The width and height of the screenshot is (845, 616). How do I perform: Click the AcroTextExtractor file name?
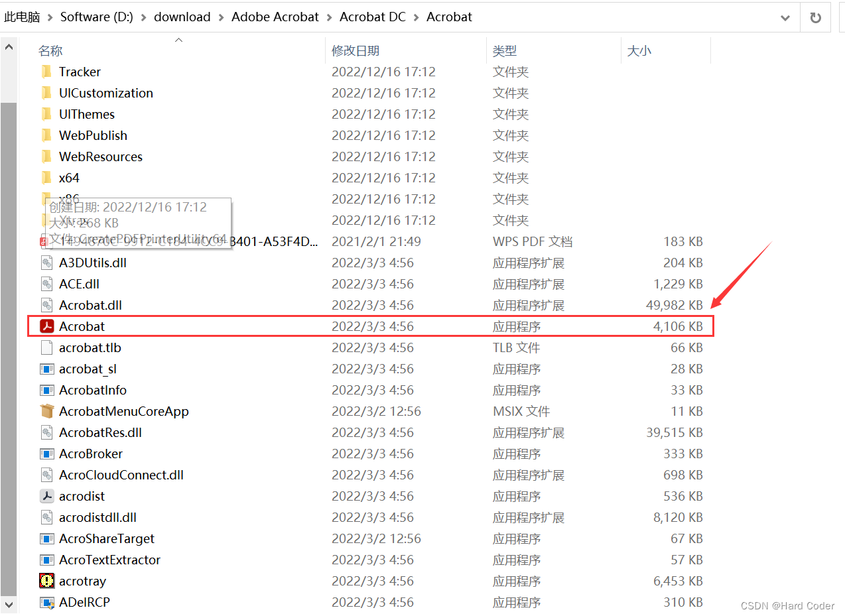[x=109, y=560]
